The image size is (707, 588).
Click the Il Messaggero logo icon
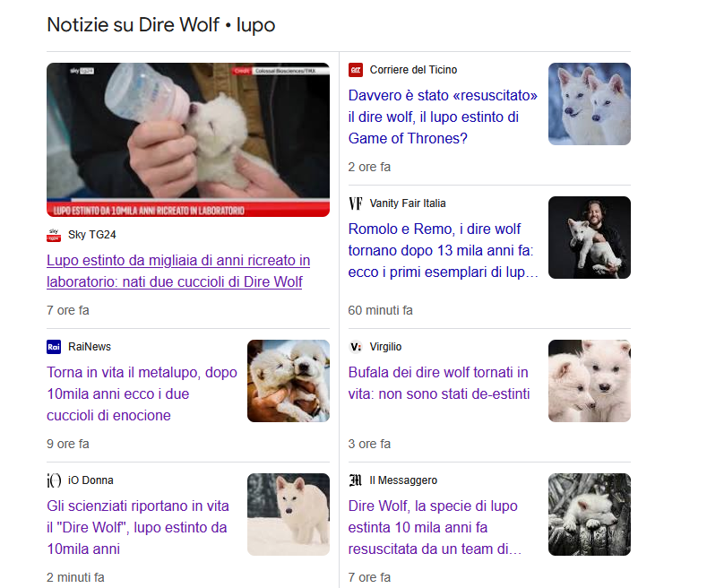pos(356,480)
